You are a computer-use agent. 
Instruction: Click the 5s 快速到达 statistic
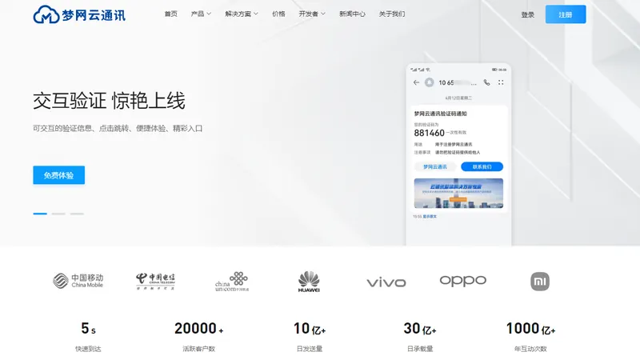(88, 337)
